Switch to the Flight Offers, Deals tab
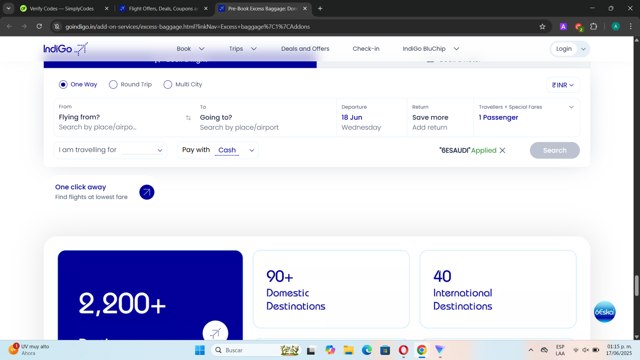640x360 pixels. [162, 8]
